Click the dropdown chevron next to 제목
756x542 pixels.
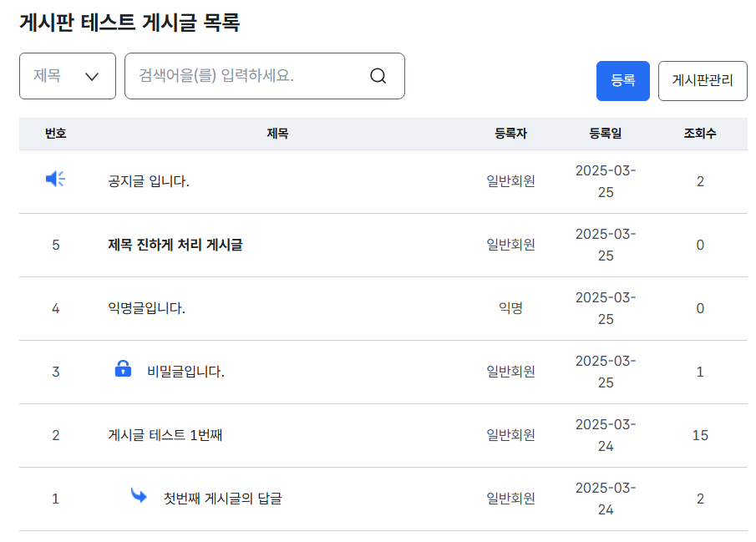click(x=92, y=76)
